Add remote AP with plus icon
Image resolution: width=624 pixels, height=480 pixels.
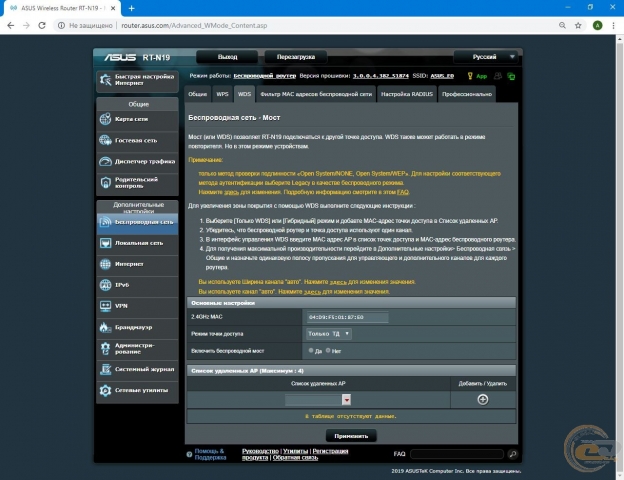(483, 400)
